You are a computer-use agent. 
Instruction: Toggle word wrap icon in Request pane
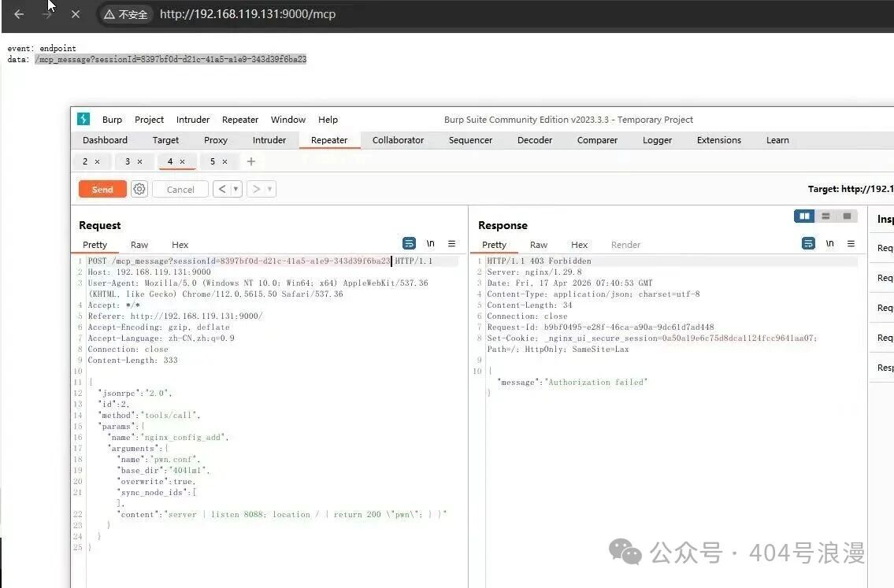click(x=409, y=244)
